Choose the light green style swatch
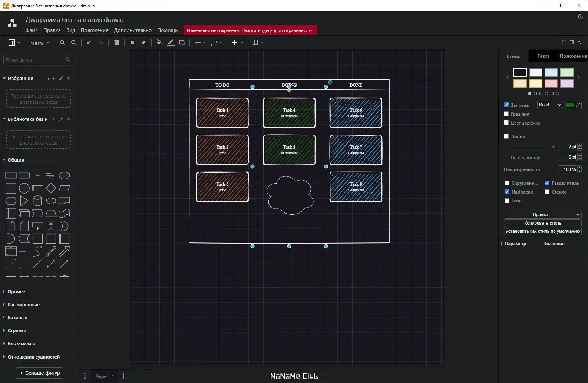This screenshot has width=588, height=383. (566, 72)
